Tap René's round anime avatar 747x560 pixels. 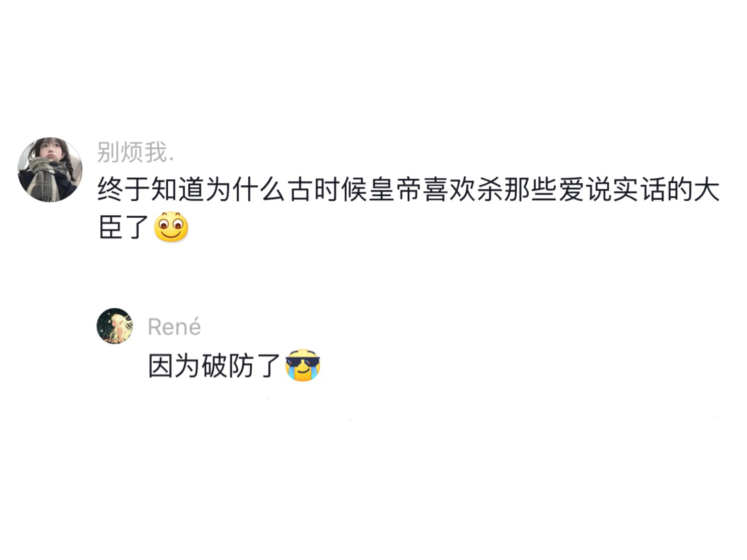click(114, 326)
